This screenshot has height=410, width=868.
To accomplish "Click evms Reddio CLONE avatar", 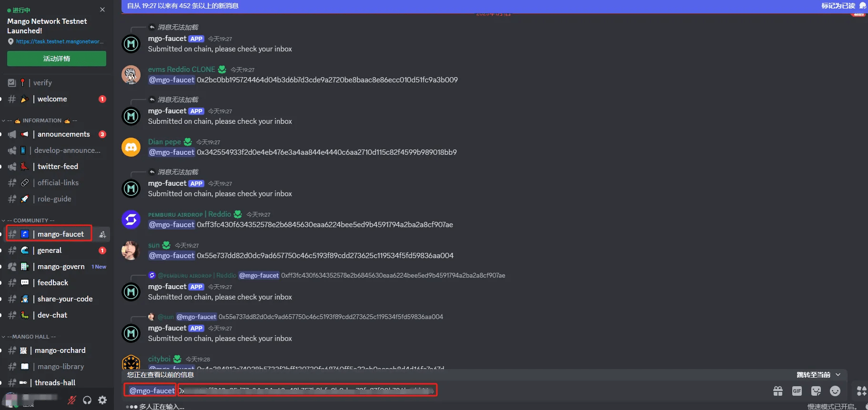I will [x=131, y=75].
